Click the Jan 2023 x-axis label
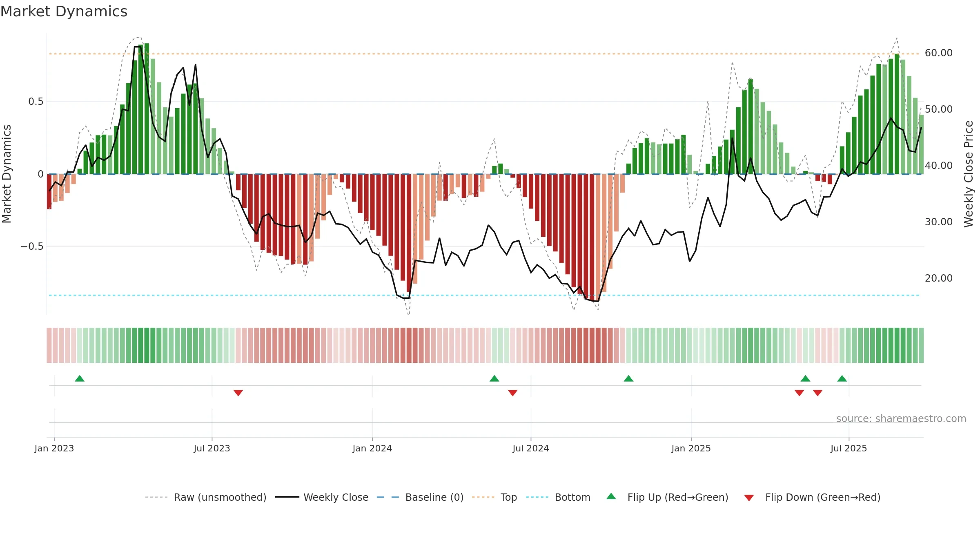Screen dimensions: 980x551 tap(54, 448)
